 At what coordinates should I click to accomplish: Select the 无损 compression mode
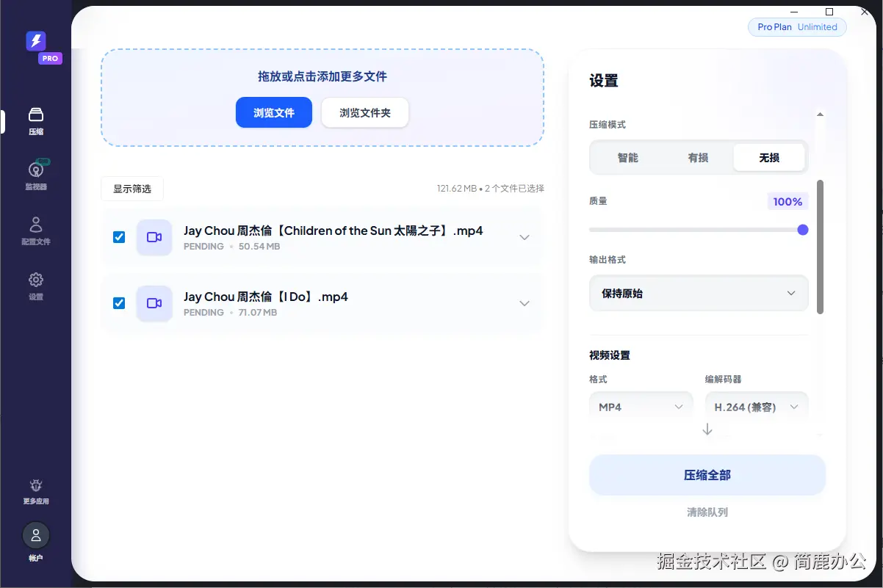pos(769,158)
